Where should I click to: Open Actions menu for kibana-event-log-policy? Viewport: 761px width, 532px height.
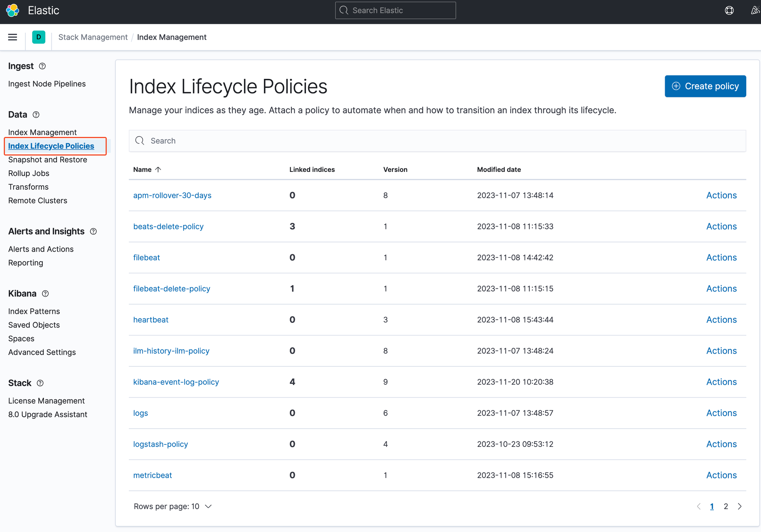[721, 382]
